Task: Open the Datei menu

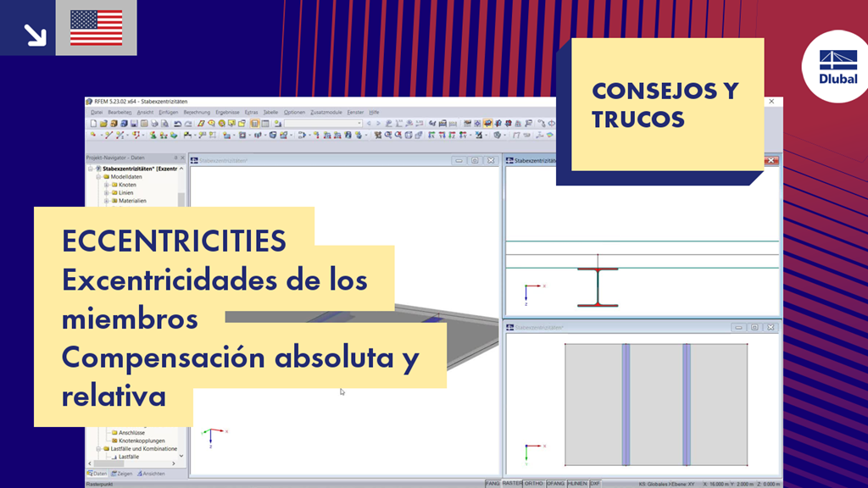Action: [x=97, y=113]
